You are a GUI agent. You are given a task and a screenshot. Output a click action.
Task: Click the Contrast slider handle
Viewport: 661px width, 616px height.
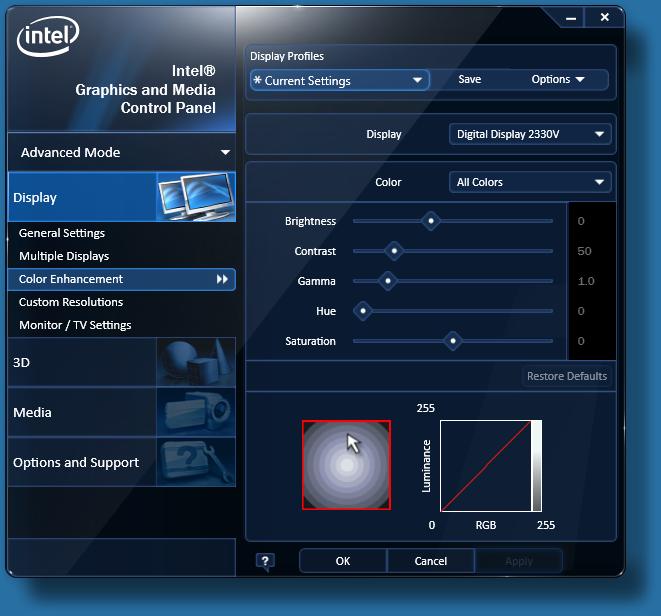(x=394, y=251)
